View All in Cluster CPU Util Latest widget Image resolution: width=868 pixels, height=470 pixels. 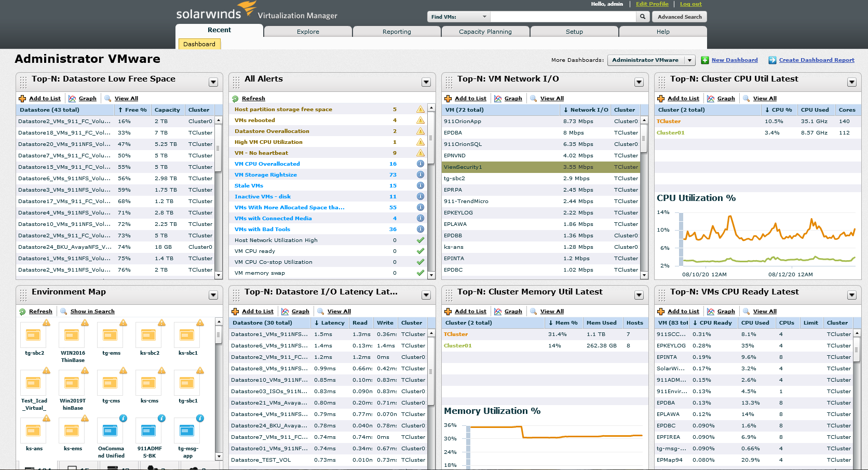[x=765, y=98]
